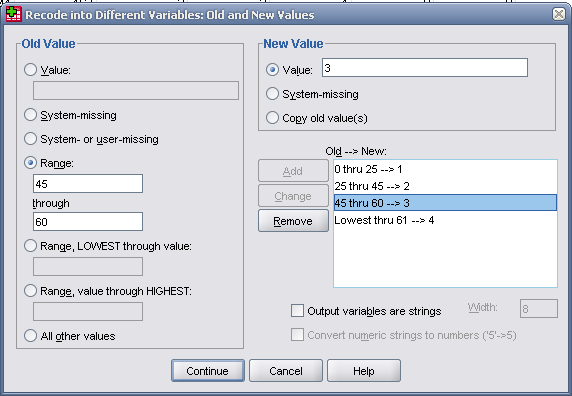Enable Output variables are strings checkbox
Screen dimensions: 572x396
(x=297, y=311)
